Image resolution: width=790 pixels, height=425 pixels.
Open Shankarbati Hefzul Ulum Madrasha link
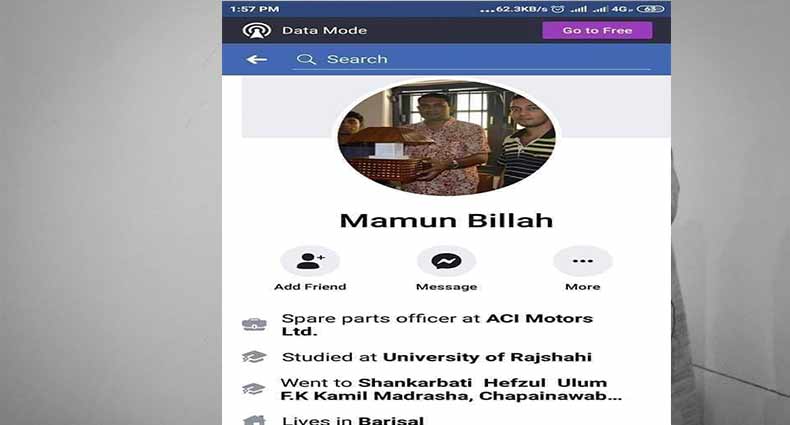[x=451, y=389]
